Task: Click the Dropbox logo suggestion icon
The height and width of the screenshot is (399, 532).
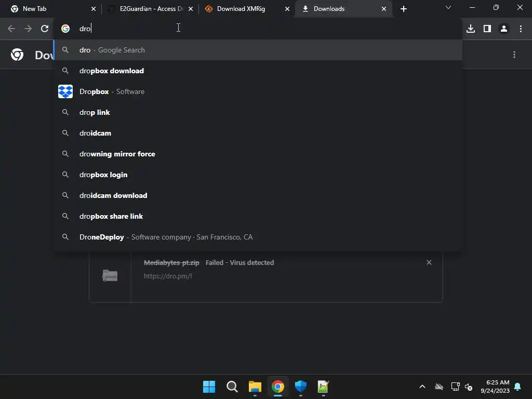Action: pyautogui.click(x=65, y=91)
